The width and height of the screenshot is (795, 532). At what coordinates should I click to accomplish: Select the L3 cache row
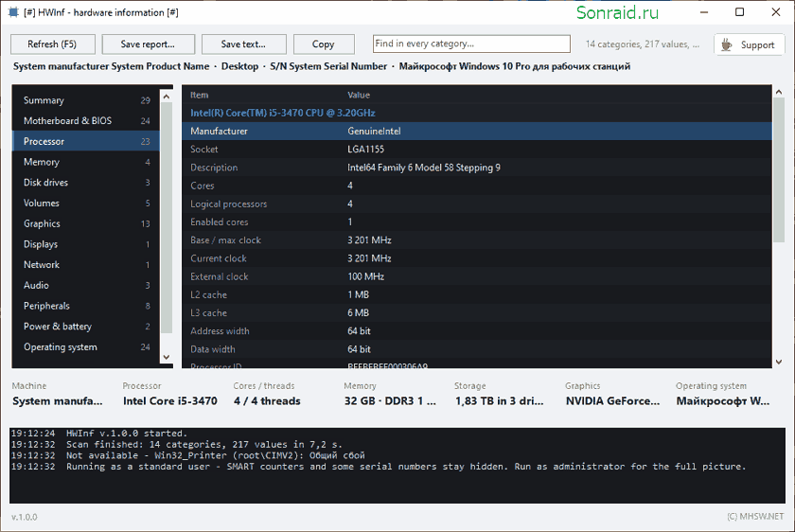coord(477,313)
